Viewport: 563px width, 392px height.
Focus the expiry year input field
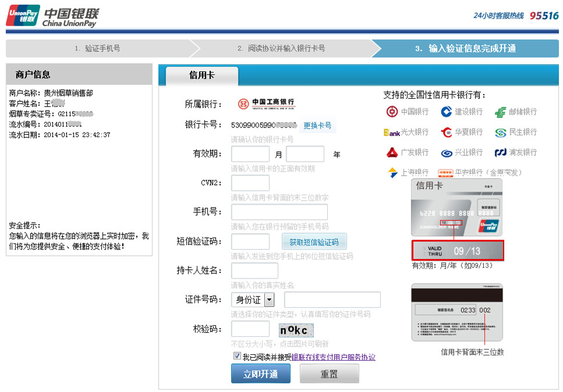[x=305, y=154]
